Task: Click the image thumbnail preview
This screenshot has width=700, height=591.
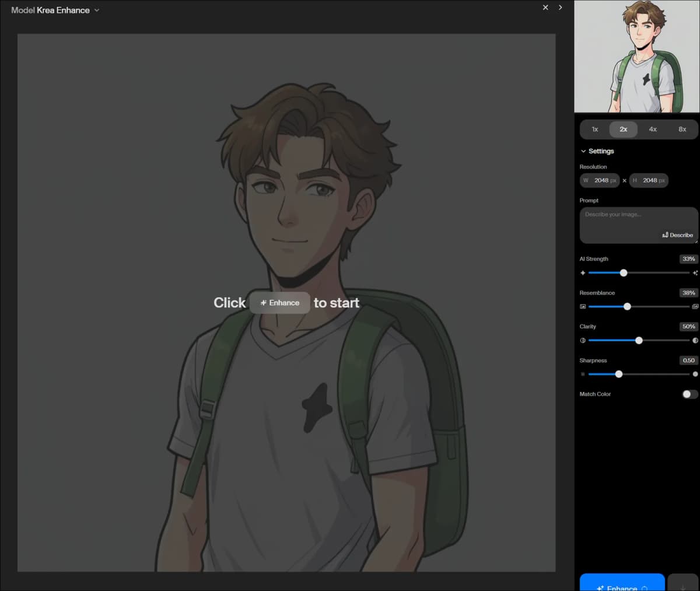Action: (637, 56)
